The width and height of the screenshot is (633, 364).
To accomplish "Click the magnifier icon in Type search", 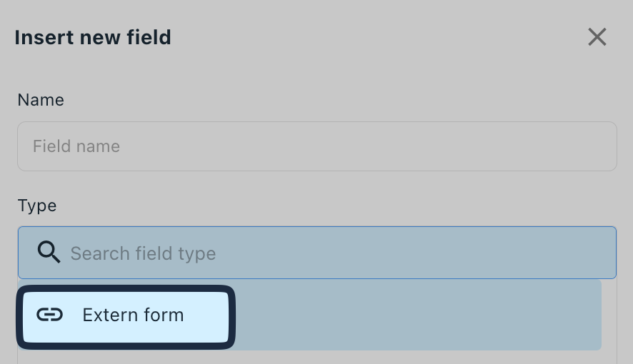I will coord(49,253).
